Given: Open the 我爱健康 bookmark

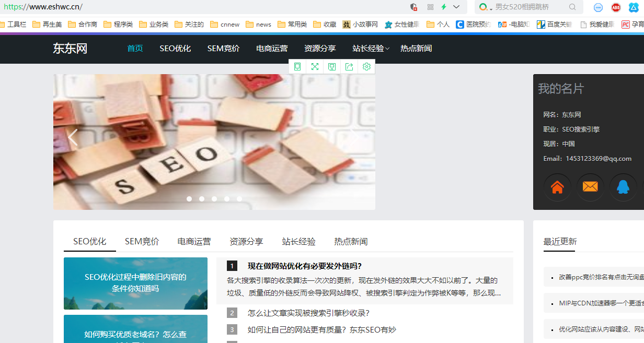Looking at the screenshot, I should [597, 25].
